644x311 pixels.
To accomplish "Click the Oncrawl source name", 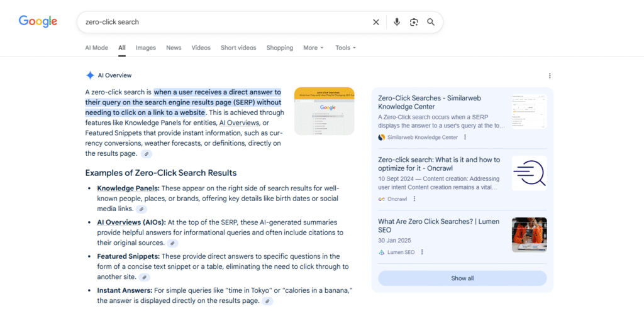I will click(x=397, y=199).
